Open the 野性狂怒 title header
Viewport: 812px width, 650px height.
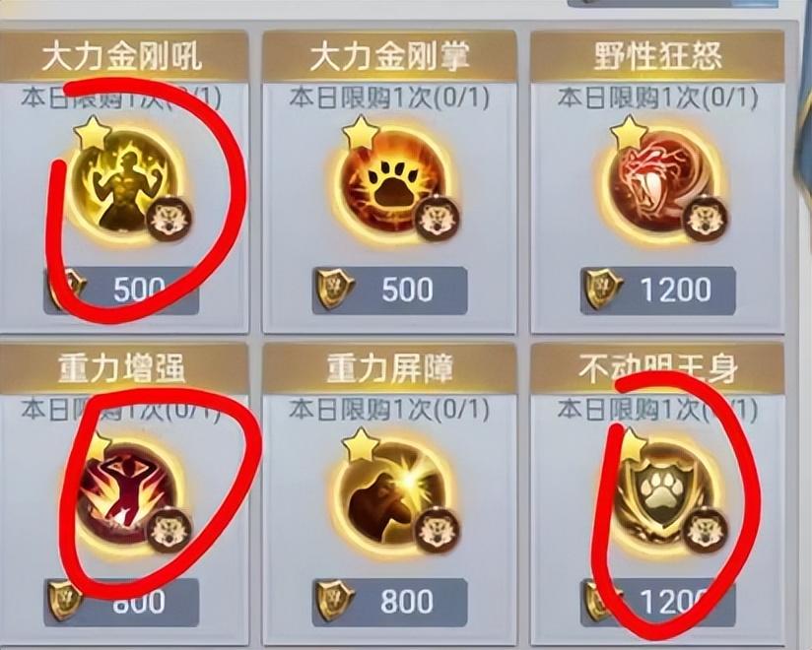click(657, 56)
